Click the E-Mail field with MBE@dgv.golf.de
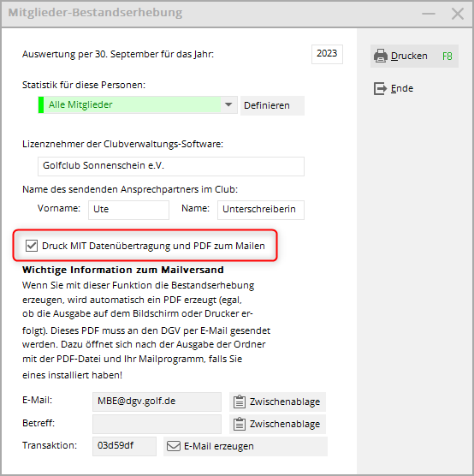The height and width of the screenshot is (476, 474). coord(157,402)
